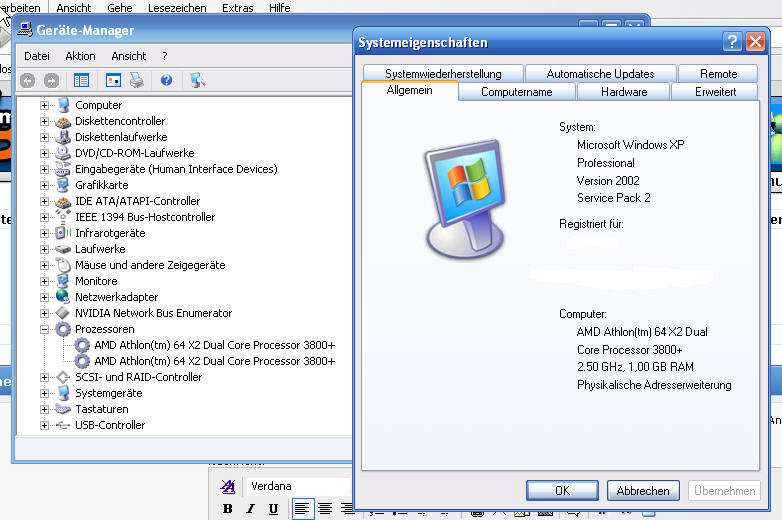Screen dimensions: 782x520
Task: Open the browser Extras menu
Action: pyautogui.click(x=237, y=7)
